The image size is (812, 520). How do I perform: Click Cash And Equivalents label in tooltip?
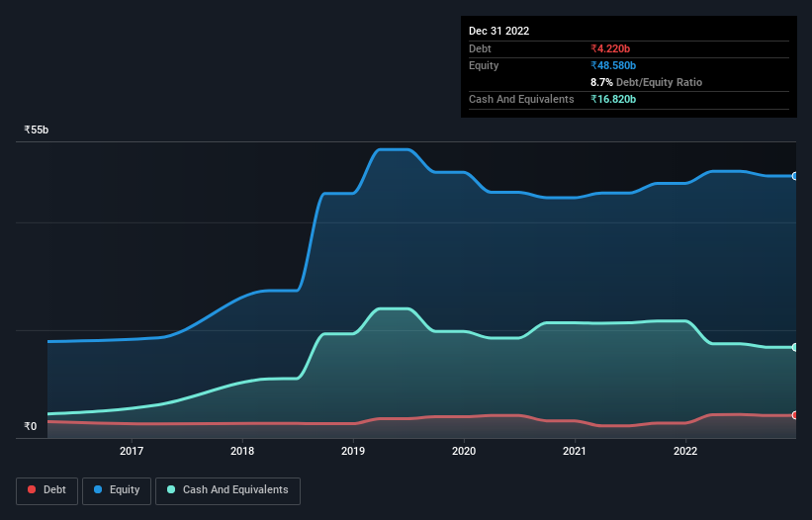[x=521, y=99]
